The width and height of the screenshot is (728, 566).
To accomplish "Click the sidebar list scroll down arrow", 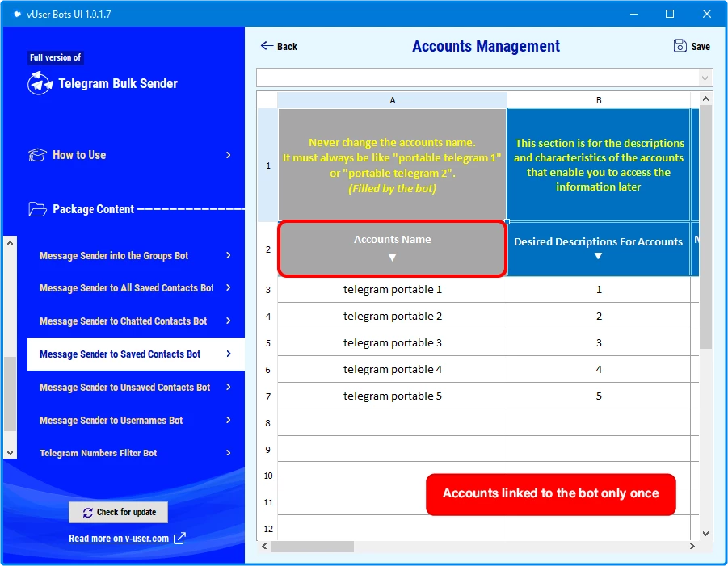I will click(x=11, y=452).
